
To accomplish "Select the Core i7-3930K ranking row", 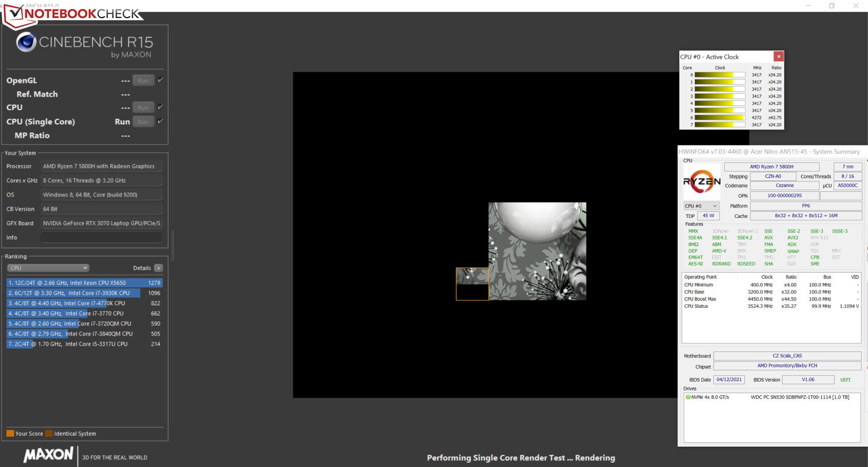I will click(x=85, y=293).
